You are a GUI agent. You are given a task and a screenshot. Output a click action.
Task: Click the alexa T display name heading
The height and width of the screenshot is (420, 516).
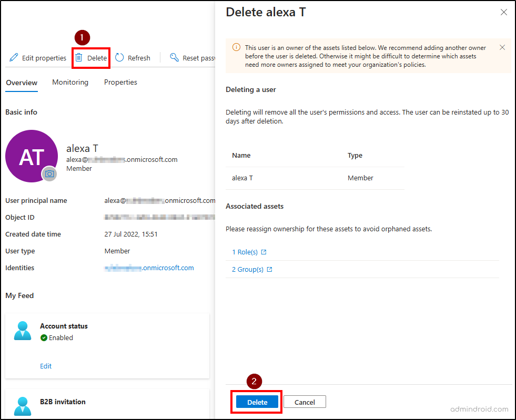[x=82, y=148]
